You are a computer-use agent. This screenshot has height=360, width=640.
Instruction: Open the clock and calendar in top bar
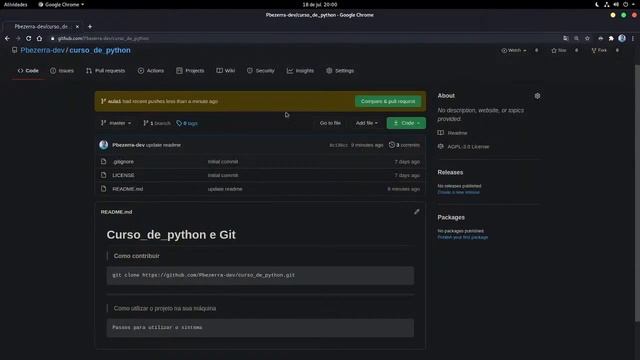pos(320,4)
